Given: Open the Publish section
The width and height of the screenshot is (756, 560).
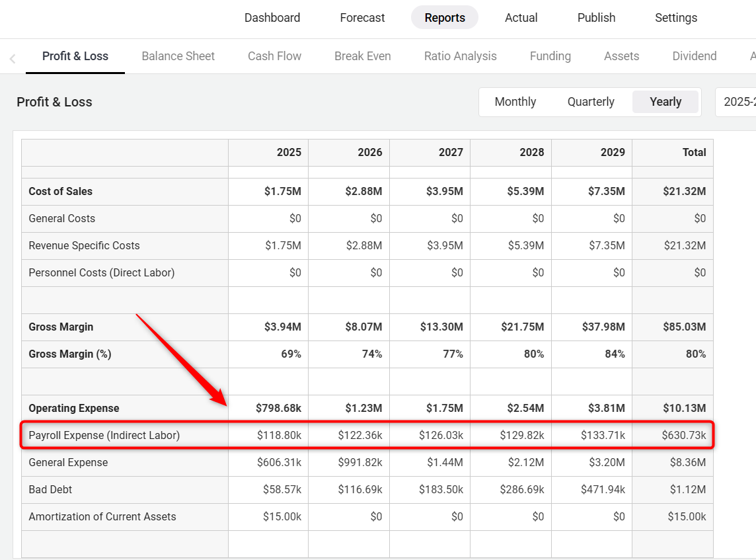Looking at the screenshot, I should tap(597, 18).
